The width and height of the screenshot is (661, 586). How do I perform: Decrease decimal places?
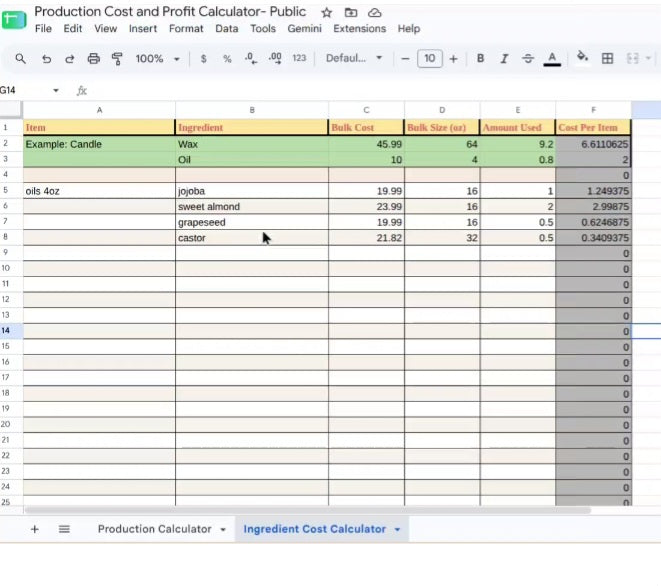pos(251,59)
